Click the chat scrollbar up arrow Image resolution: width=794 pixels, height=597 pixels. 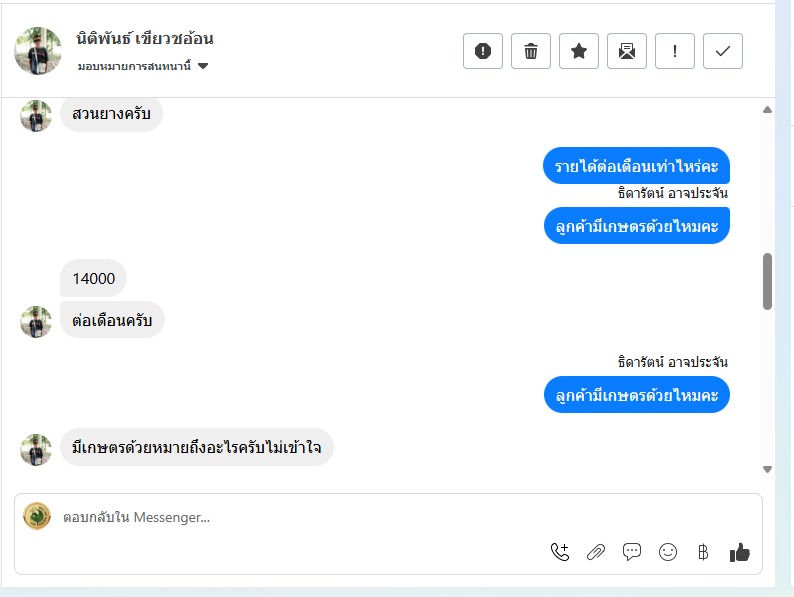[767, 109]
